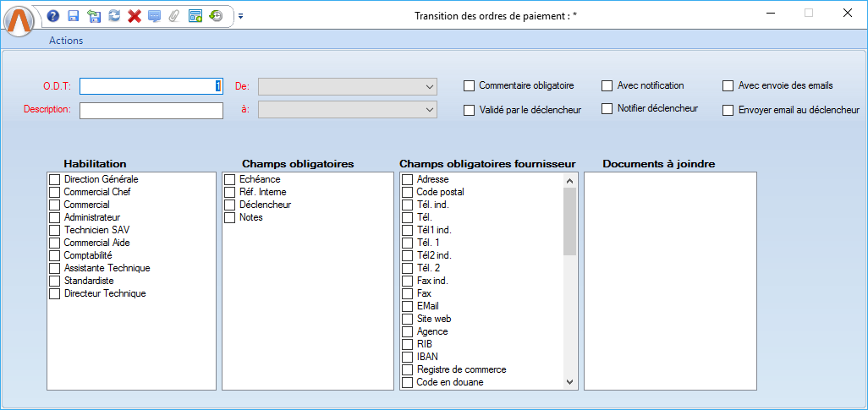Check Direction Générale in Habilitation list
The image size is (868, 410).
pyautogui.click(x=55, y=179)
